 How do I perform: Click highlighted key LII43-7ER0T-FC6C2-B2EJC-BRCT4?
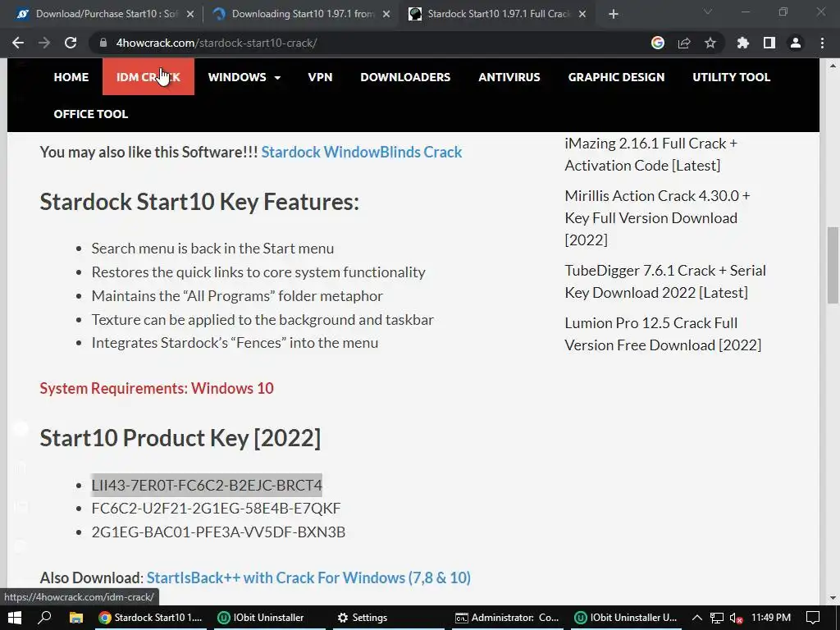click(x=207, y=486)
